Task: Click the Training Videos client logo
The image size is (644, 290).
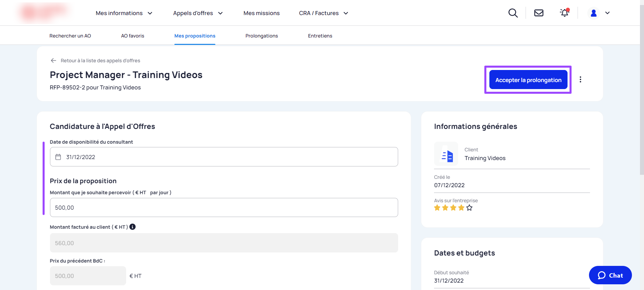Action: click(x=446, y=154)
